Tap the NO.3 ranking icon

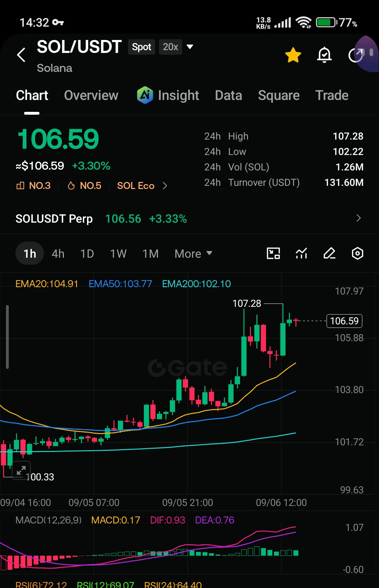pos(20,185)
